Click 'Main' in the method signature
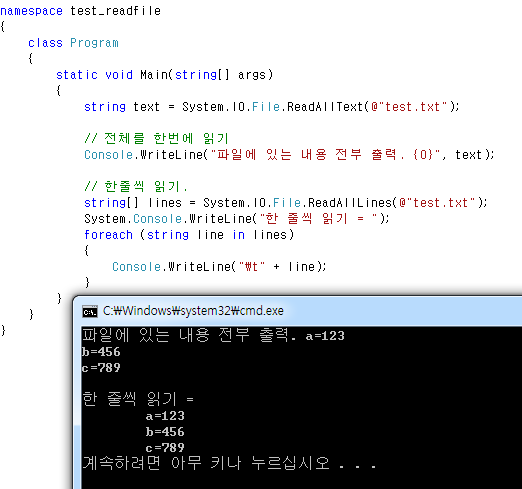Screen dimensions: 522x489 click(x=154, y=75)
